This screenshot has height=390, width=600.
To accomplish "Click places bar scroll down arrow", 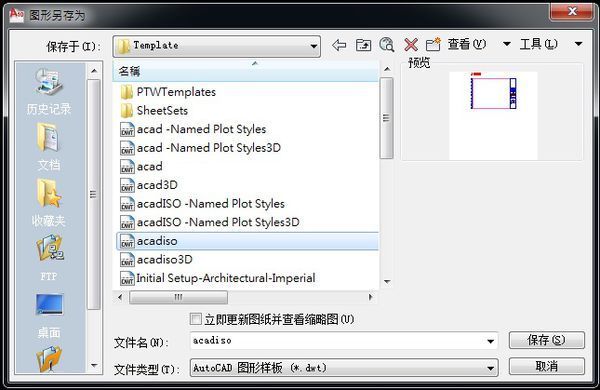I will tap(94, 366).
